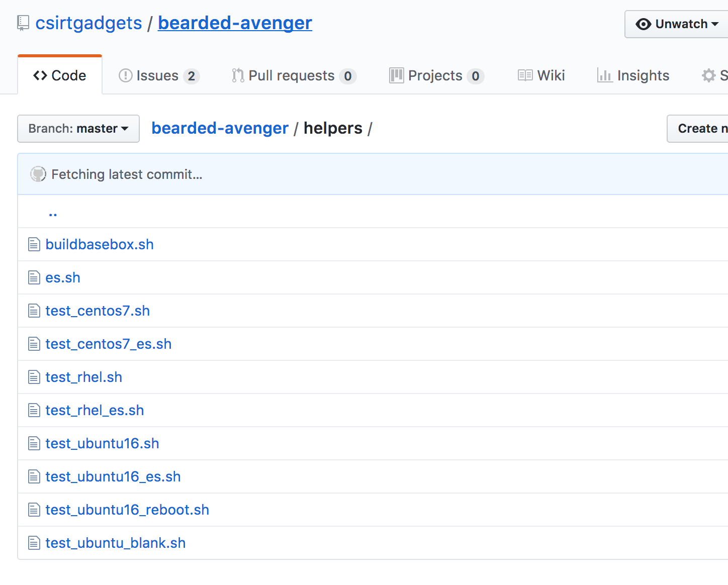Open the bearded-avenger repository title link

pos(235,23)
